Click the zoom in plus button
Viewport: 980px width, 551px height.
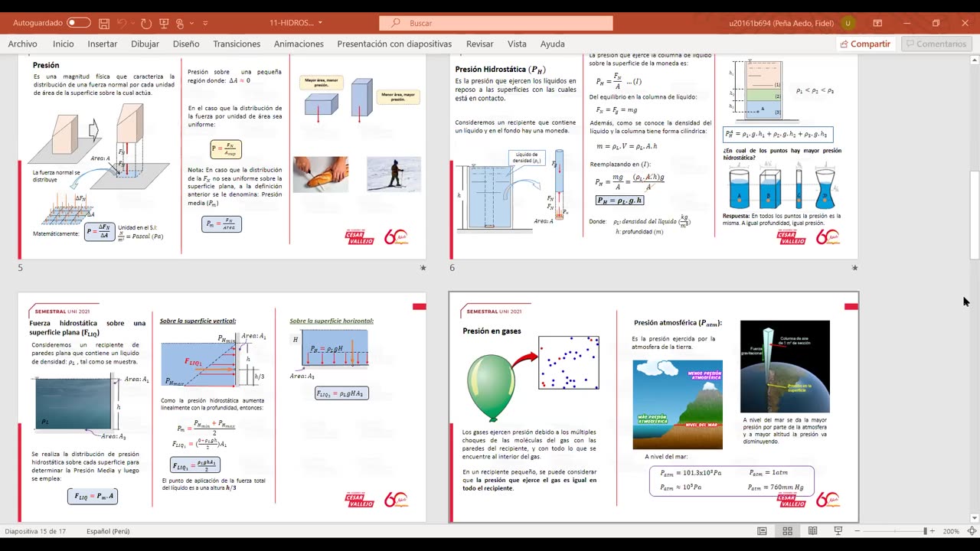pyautogui.click(x=934, y=531)
